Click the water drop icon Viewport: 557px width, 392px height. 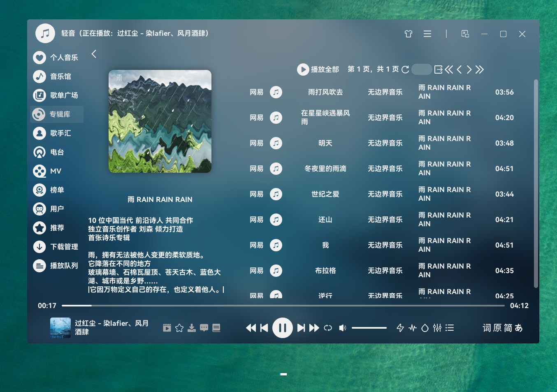click(x=425, y=328)
